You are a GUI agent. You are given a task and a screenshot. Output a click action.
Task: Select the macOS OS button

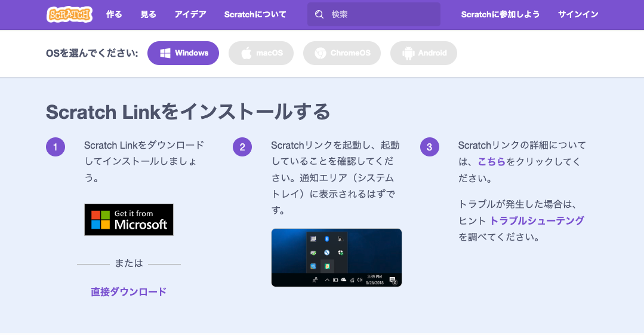(x=261, y=53)
